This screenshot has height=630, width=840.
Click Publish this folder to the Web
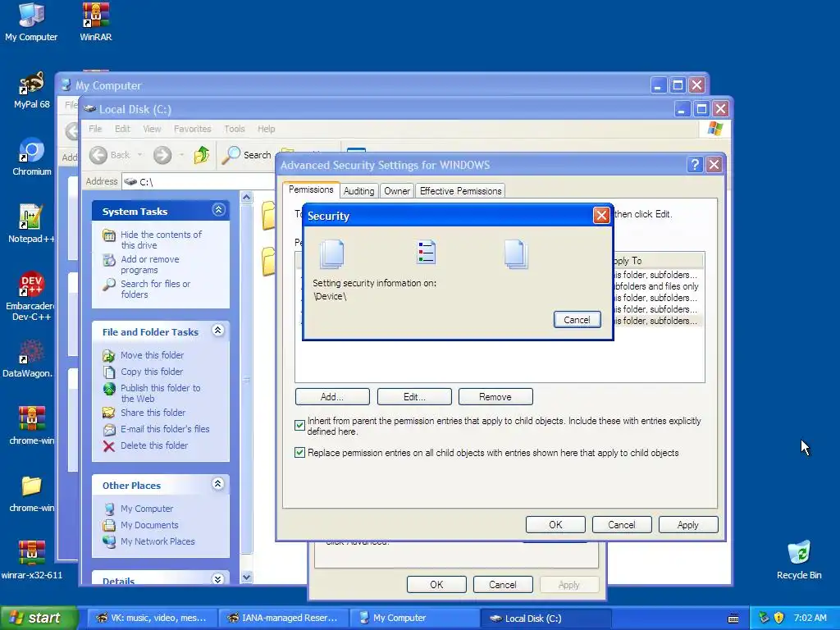tap(160, 393)
